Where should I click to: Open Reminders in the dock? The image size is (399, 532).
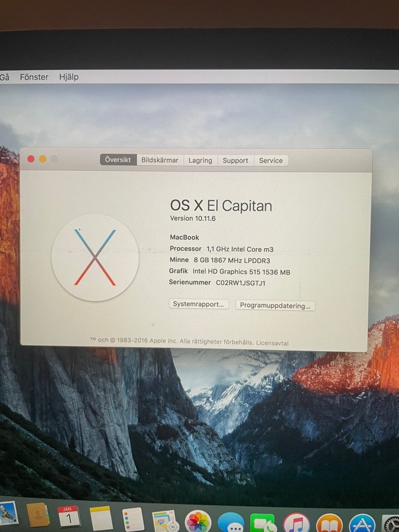[x=133, y=520]
